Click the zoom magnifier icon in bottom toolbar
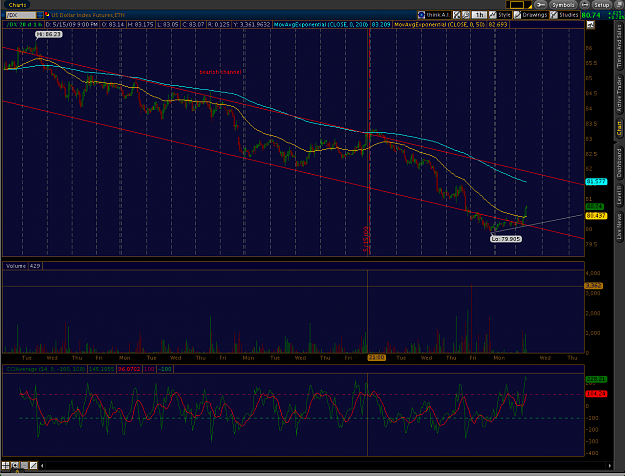 pos(15,465)
